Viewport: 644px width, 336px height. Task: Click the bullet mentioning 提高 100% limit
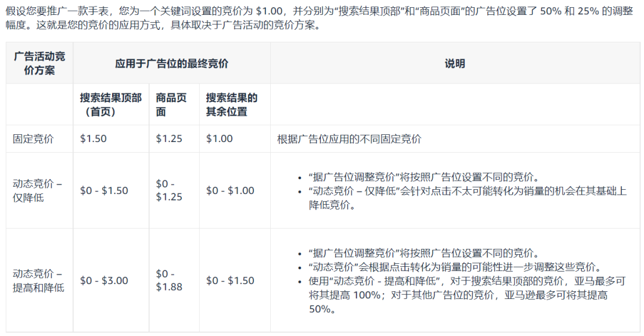467,295
